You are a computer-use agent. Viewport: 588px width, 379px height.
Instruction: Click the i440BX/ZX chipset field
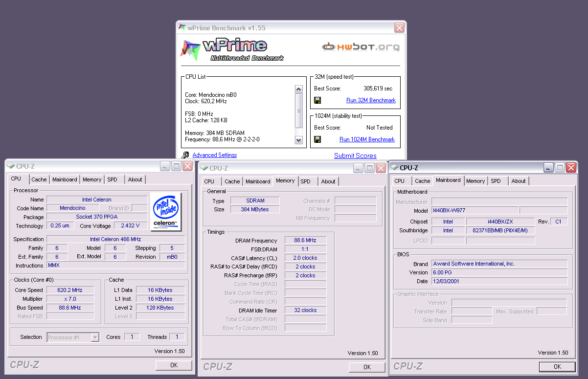coord(500,222)
